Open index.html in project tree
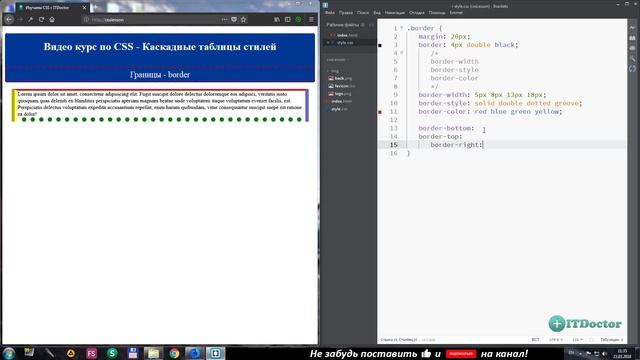640x360 pixels. [x=341, y=101]
